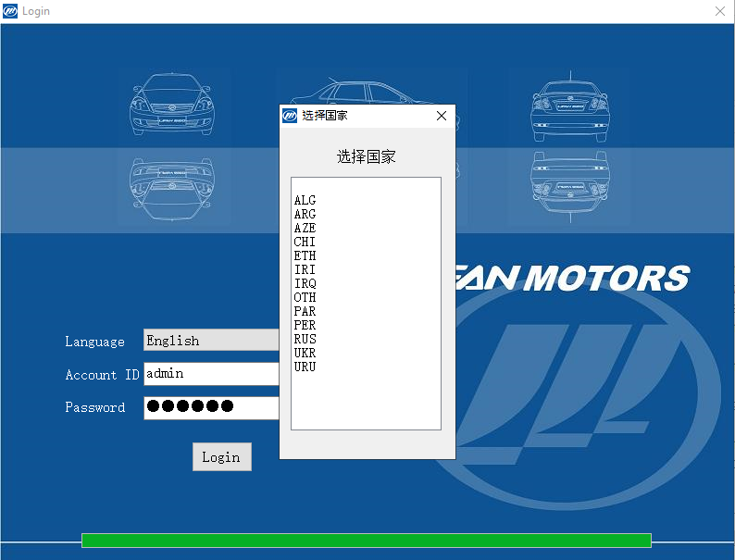This screenshot has width=735, height=560.
Task: Pick URU entry in country list
Action: 305,367
